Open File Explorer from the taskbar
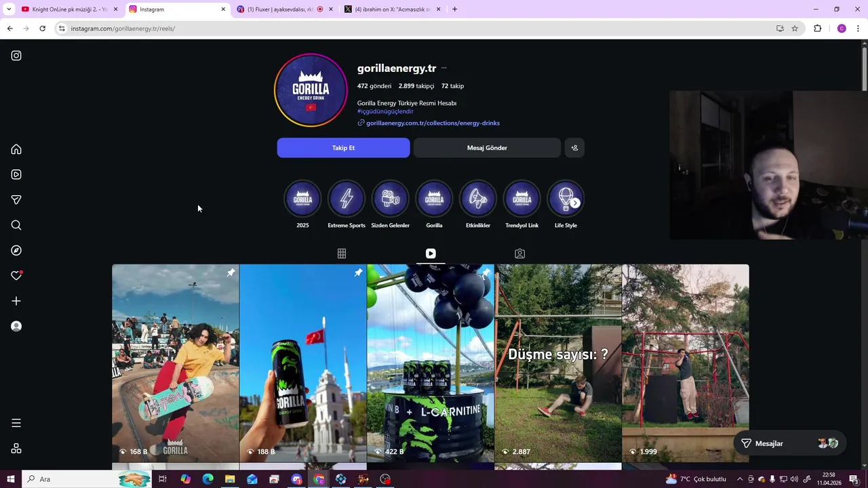This screenshot has height=488, width=868. pos(230,479)
